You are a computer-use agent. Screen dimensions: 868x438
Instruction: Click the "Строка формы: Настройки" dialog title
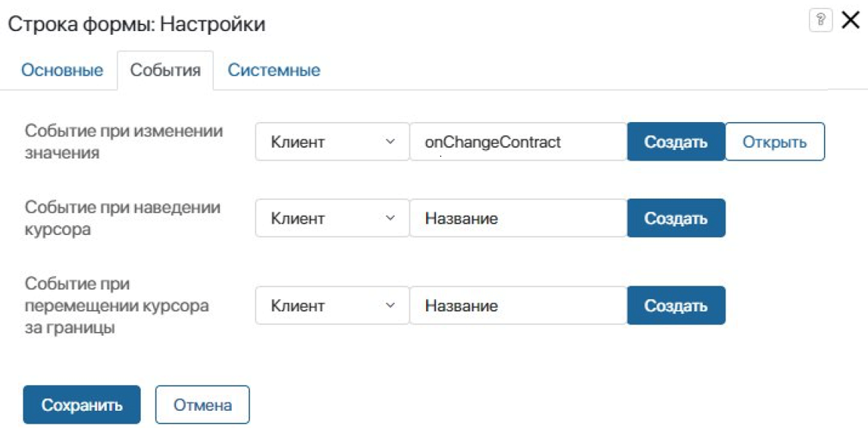[x=136, y=24]
